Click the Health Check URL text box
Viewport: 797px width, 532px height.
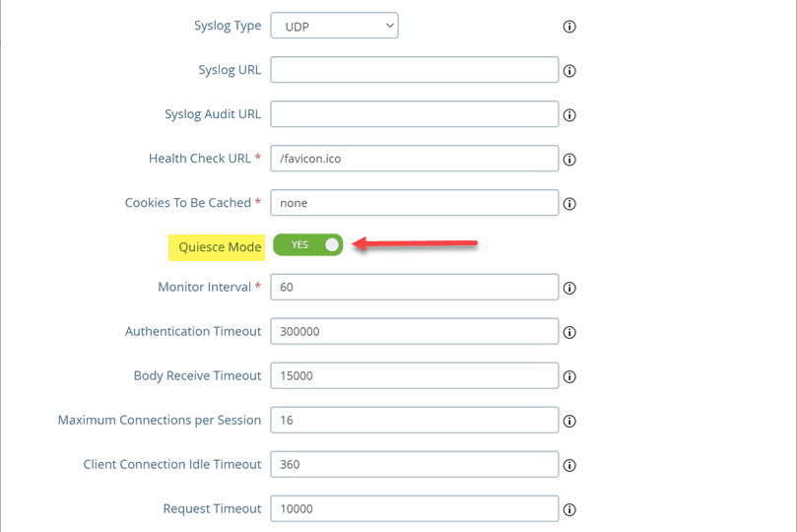click(414, 159)
